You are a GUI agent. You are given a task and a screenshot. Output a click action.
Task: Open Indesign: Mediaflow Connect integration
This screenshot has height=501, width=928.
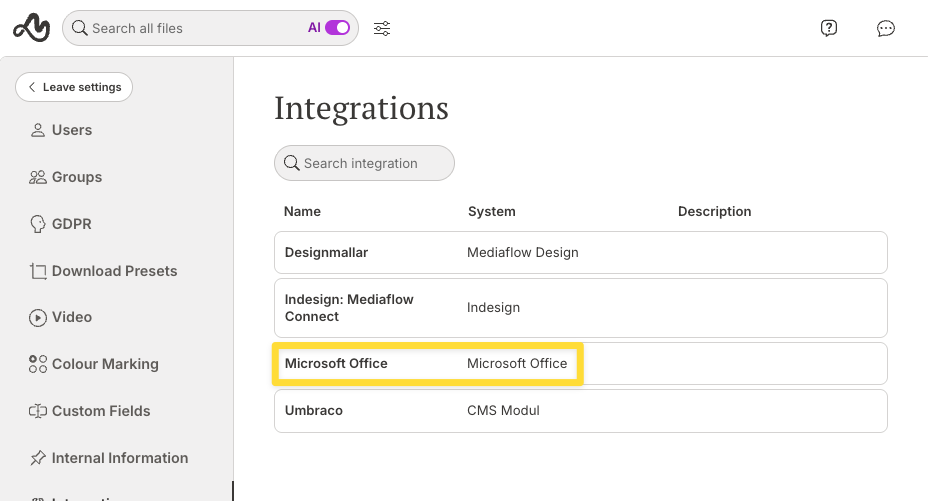(x=580, y=308)
